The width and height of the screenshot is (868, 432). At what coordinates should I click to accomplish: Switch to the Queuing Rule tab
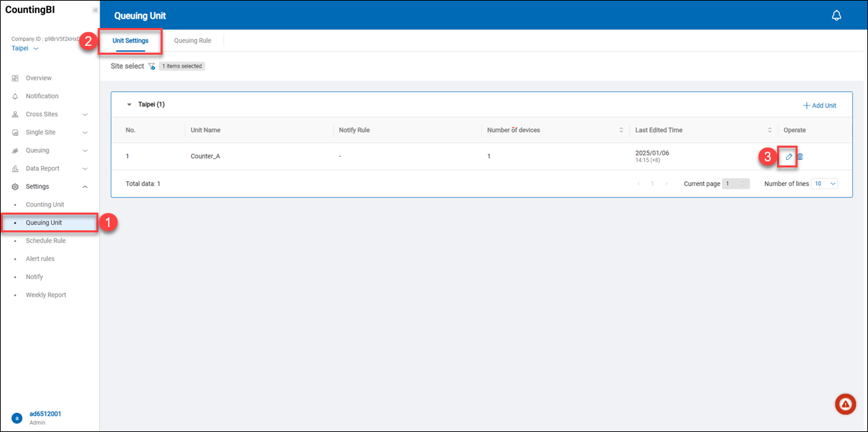click(x=192, y=41)
